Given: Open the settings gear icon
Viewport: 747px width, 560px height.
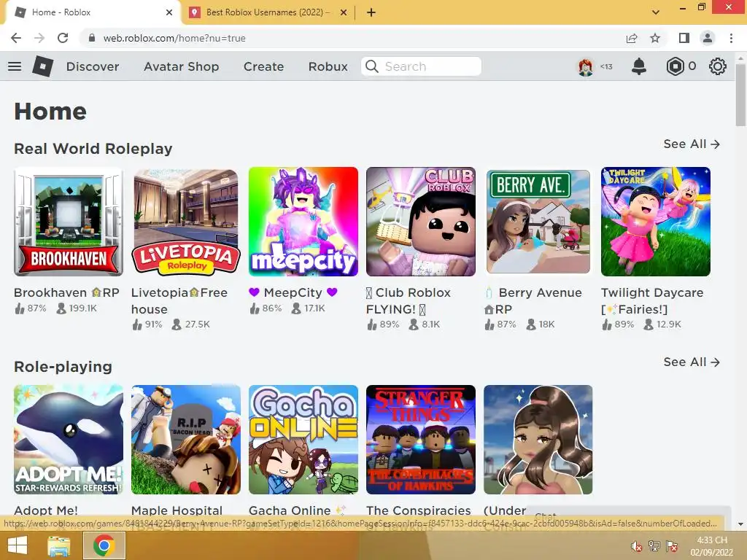Looking at the screenshot, I should [718, 66].
